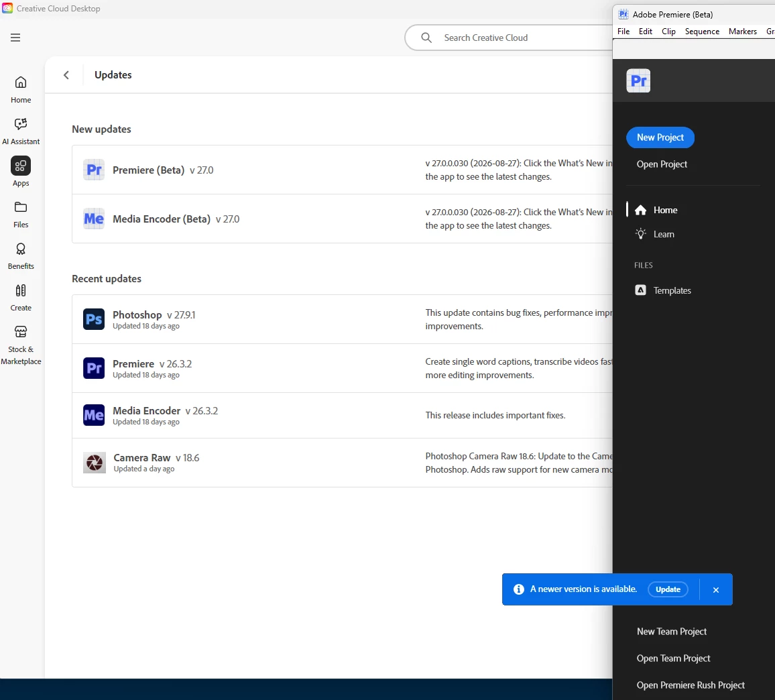Screen dimensions: 775x700
Task: Click the Photoshop app icon
Action: tap(94, 319)
